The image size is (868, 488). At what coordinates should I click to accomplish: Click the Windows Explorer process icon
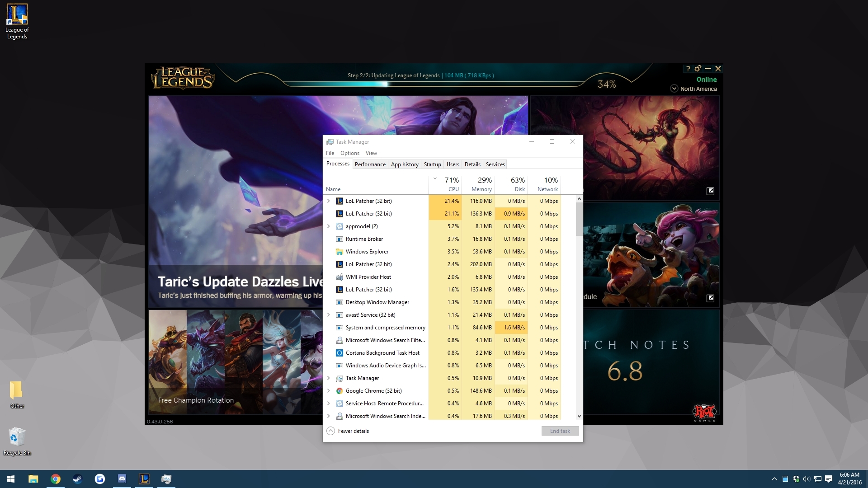pyautogui.click(x=340, y=252)
